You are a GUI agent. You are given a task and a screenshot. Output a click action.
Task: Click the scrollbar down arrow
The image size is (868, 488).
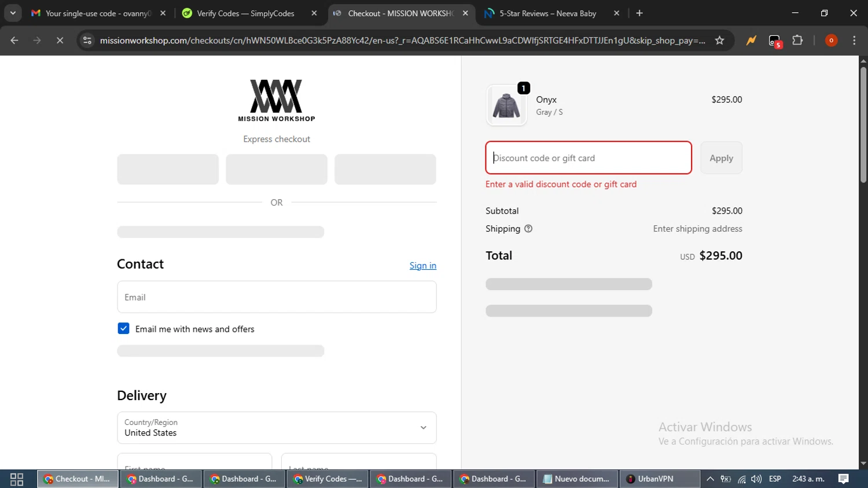(x=863, y=464)
